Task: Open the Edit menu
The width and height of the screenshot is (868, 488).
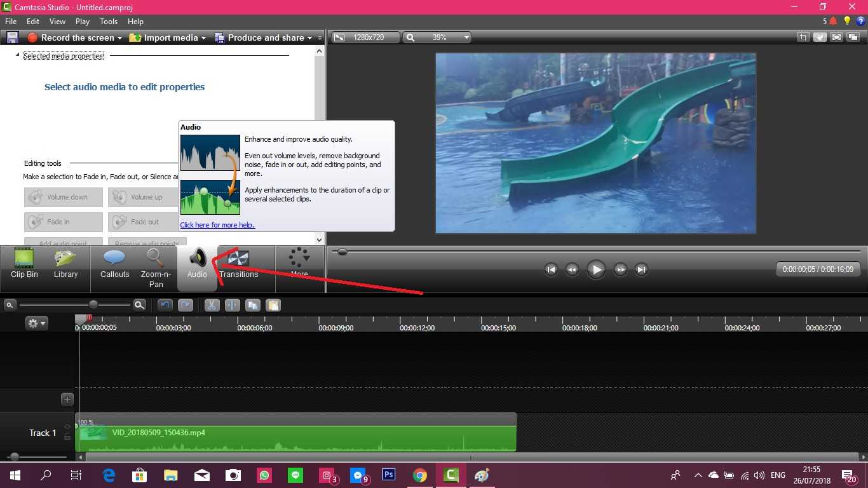Action: 33,21
